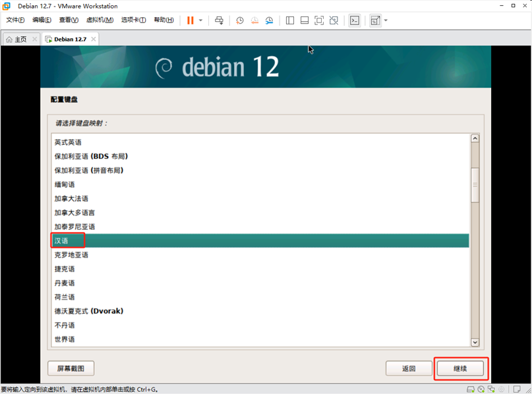Screen dimensions: 532x394
Task: Click the keyboard list scrollbar down arrow
Action: point(475,342)
